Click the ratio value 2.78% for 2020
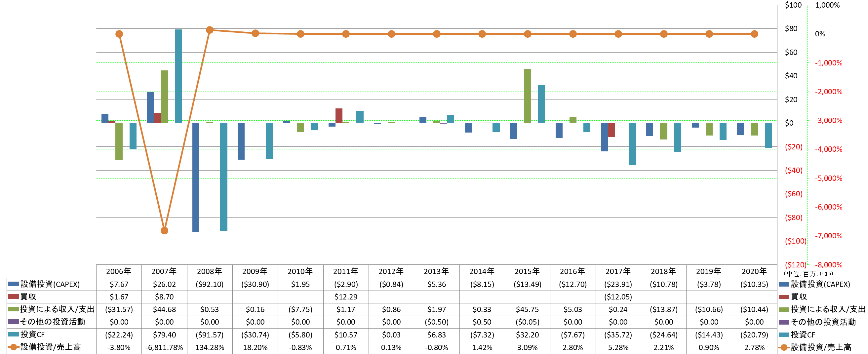The image size is (868, 354). (754, 347)
